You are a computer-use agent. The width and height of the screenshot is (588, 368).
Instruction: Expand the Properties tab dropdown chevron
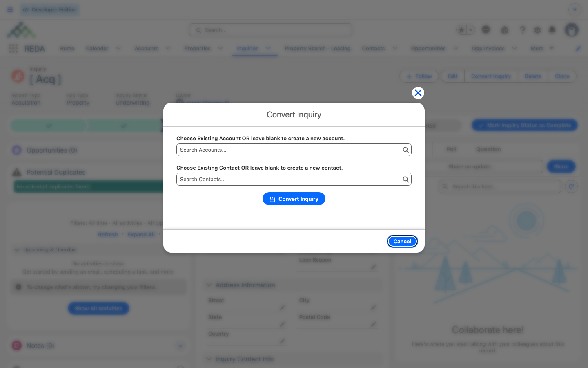coord(220,49)
